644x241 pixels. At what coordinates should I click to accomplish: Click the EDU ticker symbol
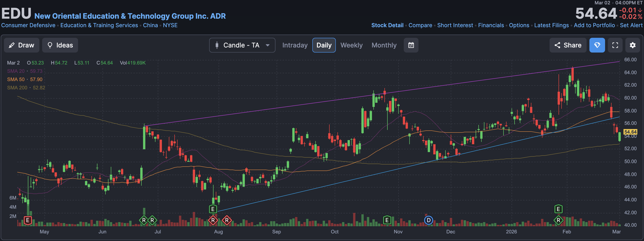click(16, 14)
